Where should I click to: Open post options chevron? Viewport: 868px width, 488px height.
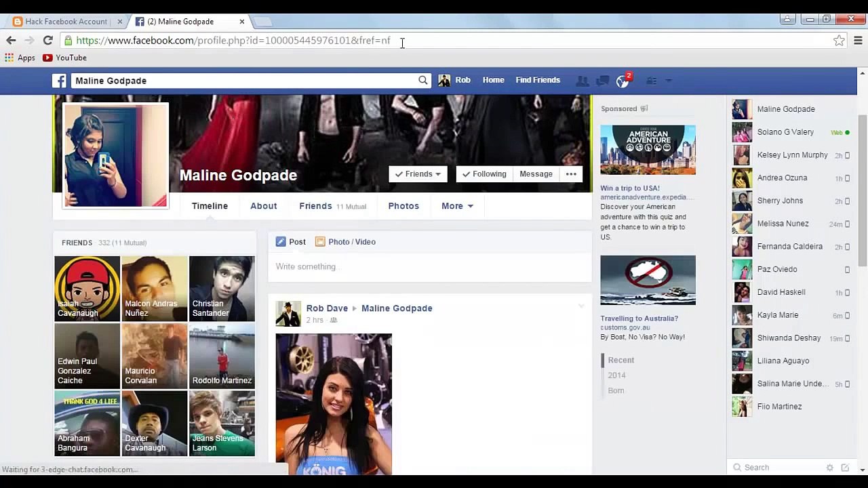coord(581,306)
